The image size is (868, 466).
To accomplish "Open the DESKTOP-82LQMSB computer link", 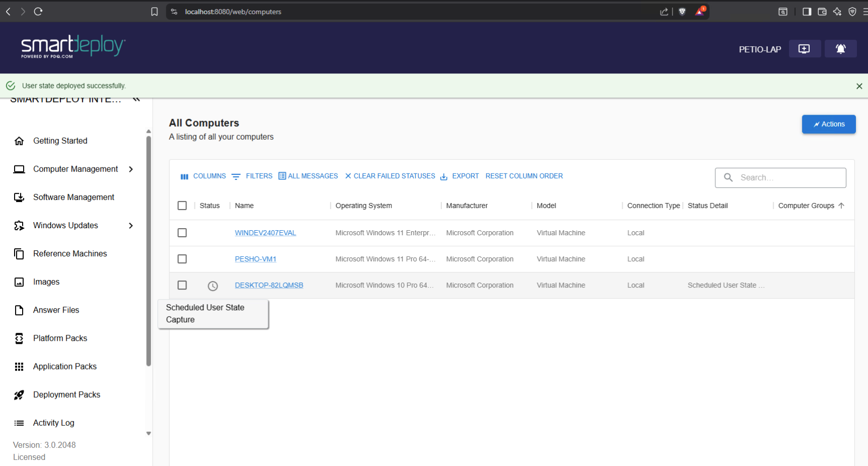I will click(x=269, y=285).
